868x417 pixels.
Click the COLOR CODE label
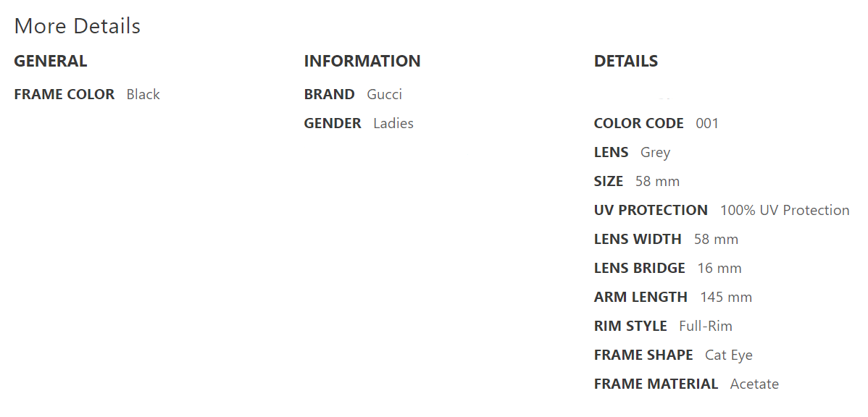click(639, 123)
